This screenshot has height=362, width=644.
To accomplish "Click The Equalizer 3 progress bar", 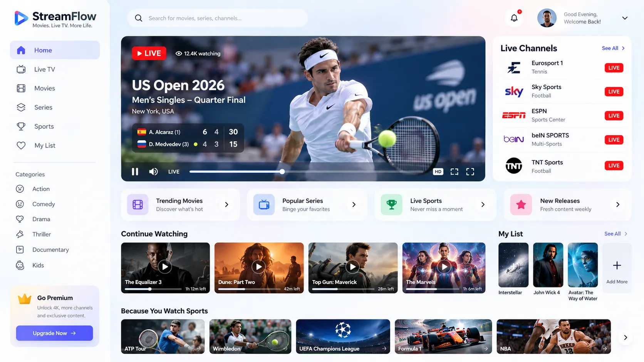I will 153,289.
